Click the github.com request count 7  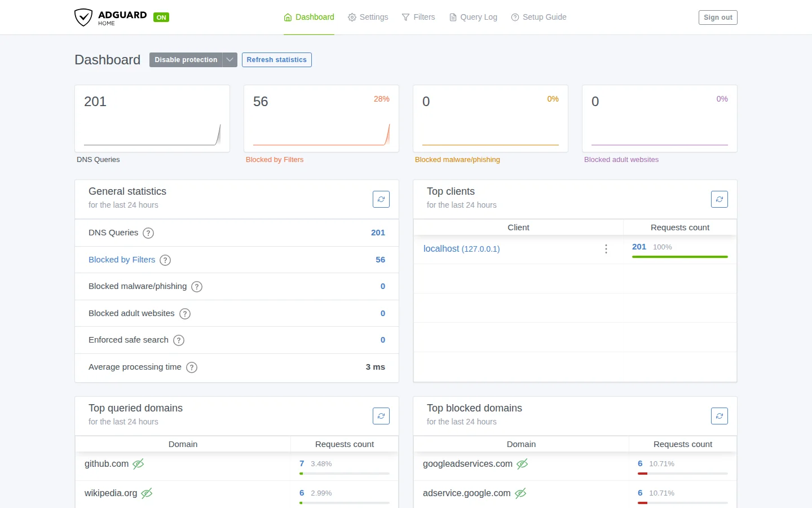coord(302,463)
